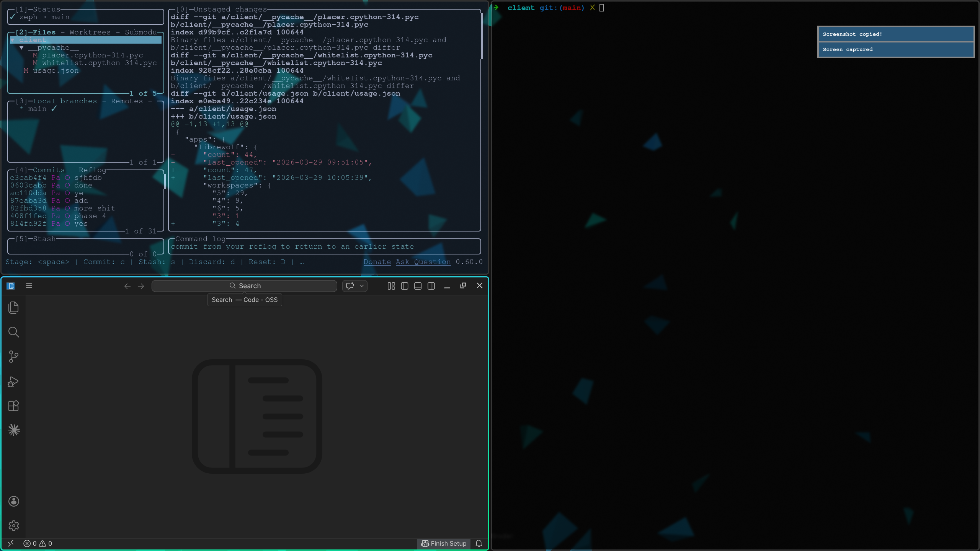Collapse the client folder in the Files panel

(12, 40)
